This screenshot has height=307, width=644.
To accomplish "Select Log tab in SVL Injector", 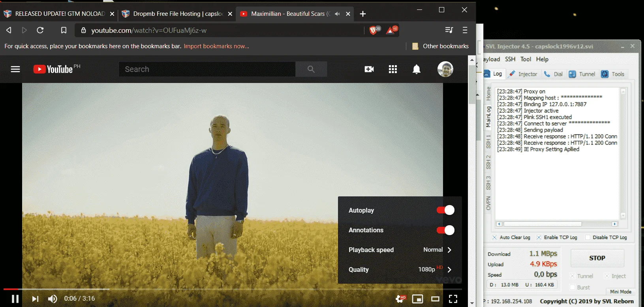I will 494,73.
